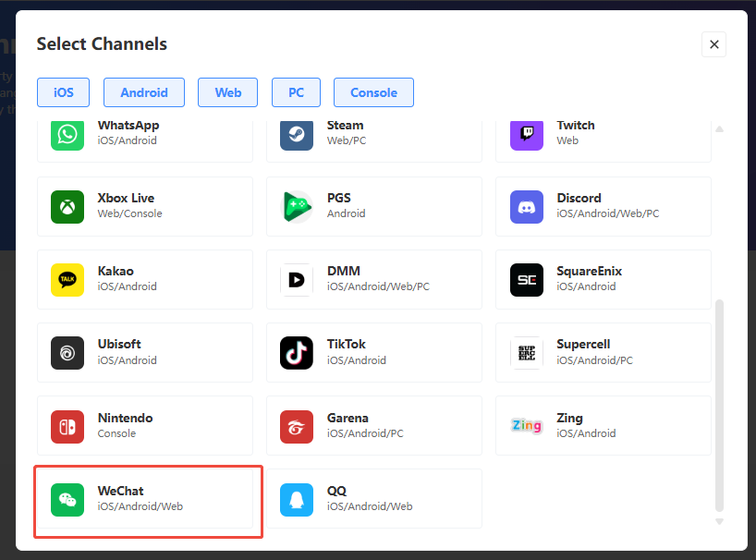
Task: Choose the Ubisoft channel card
Action: [145, 353]
